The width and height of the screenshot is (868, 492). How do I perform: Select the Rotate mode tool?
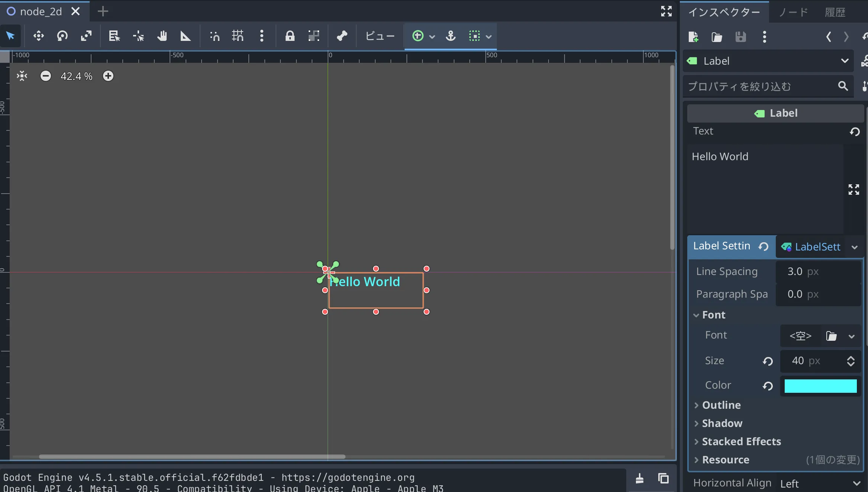point(62,36)
